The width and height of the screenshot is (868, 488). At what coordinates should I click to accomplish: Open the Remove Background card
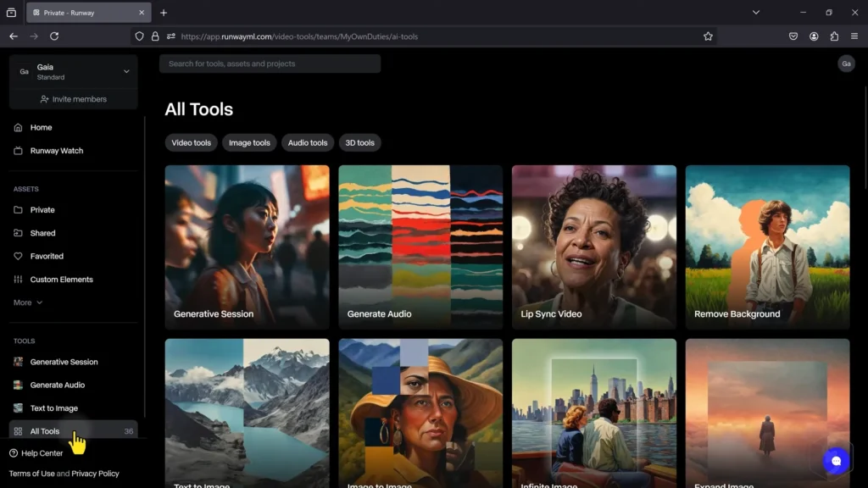(767, 247)
